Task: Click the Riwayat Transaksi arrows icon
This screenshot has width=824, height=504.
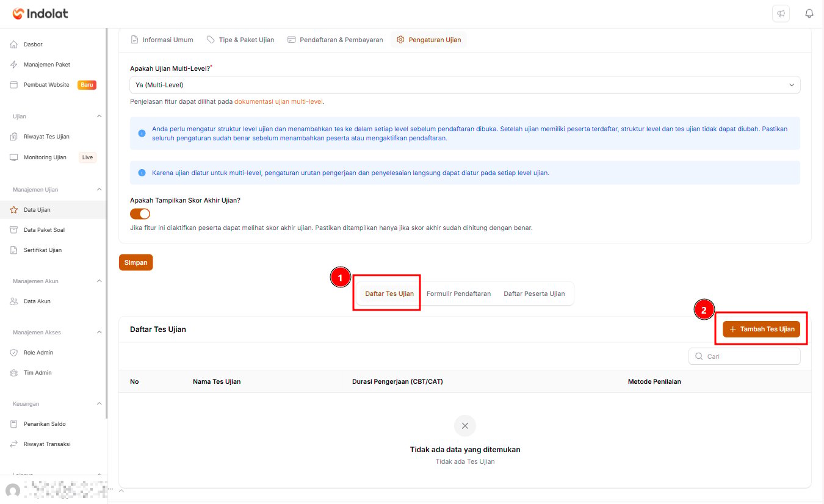Action: (x=14, y=444)
